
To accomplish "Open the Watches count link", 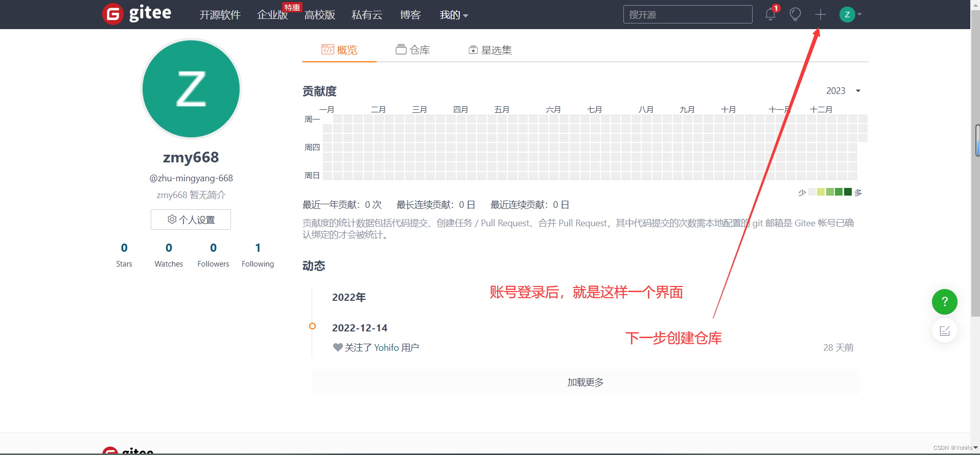I will tap(169, 254).
